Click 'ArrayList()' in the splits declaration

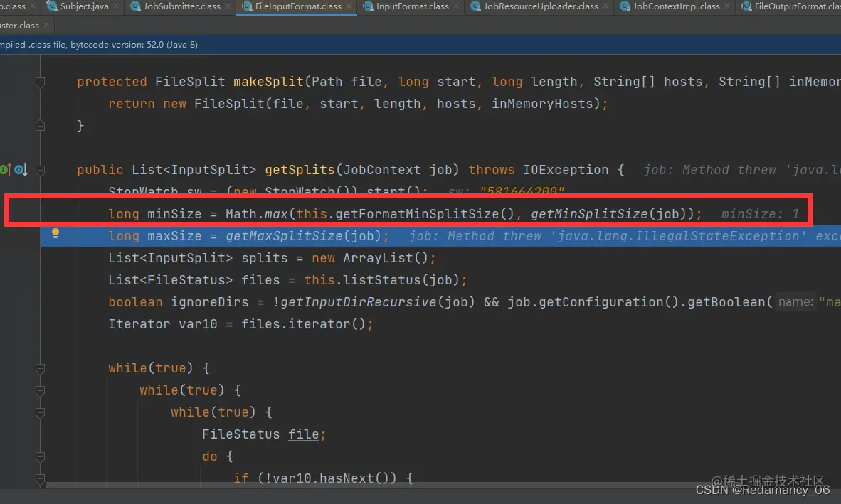(x=386, y=258)
